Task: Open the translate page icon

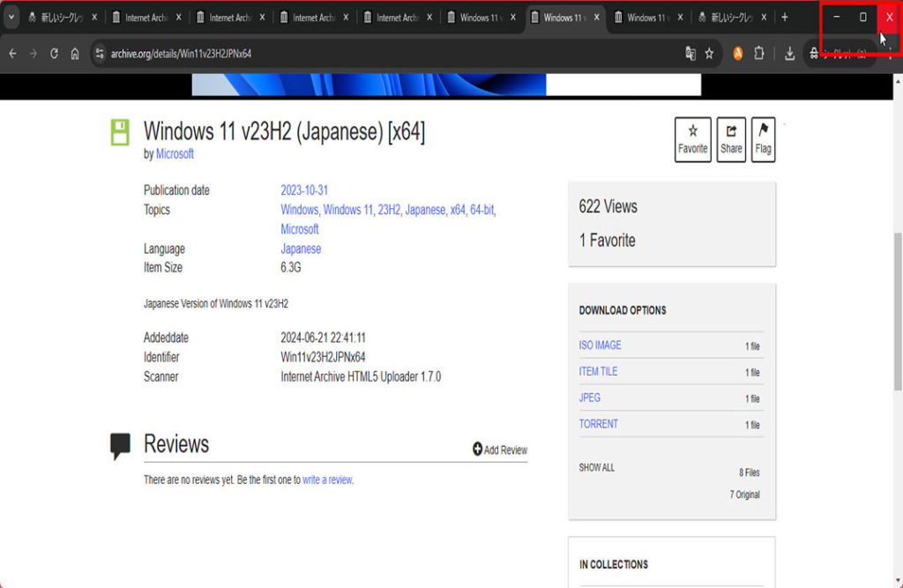Action: coord(690,54)
